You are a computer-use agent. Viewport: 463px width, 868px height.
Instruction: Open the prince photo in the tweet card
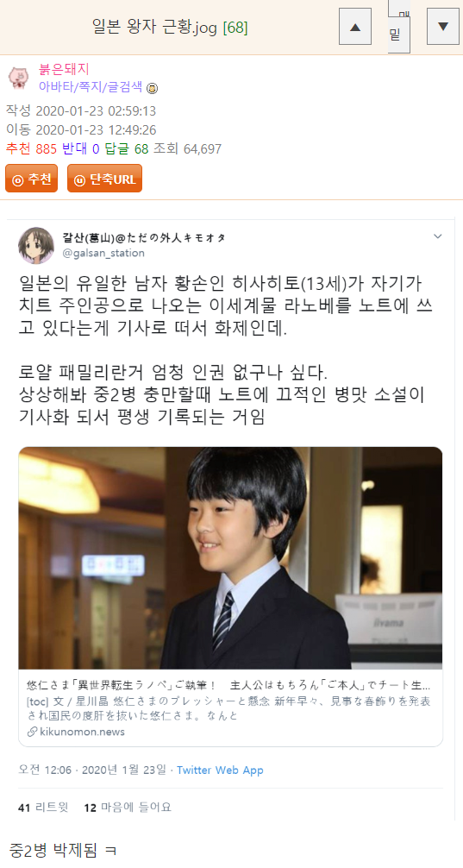(x=231, y=558)
